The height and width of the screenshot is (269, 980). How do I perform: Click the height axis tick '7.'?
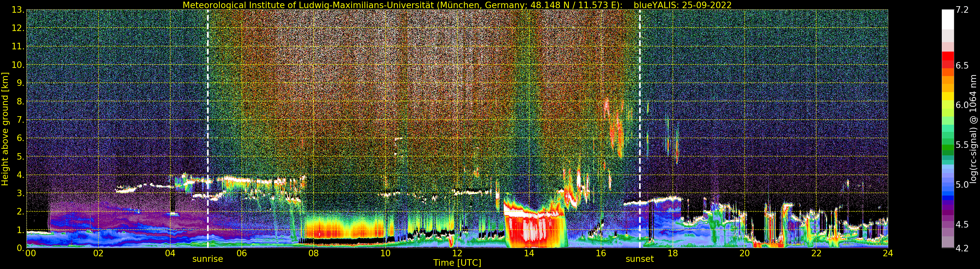[x=21, y=120]
